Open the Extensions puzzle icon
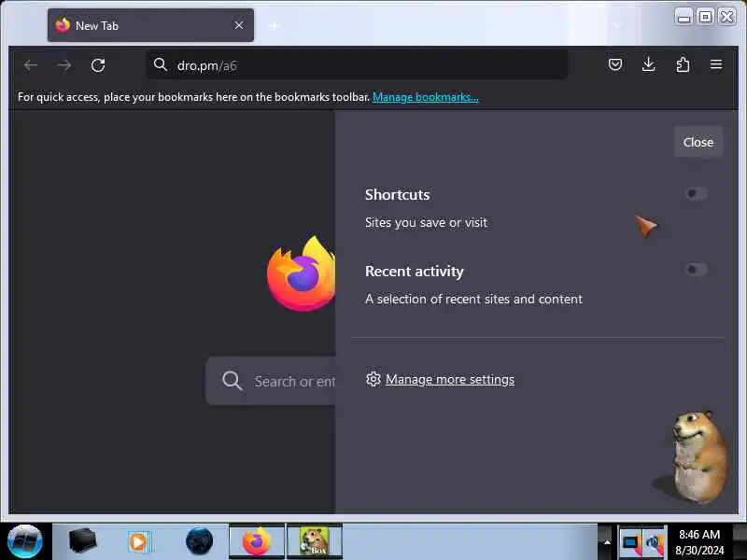The image size is (747, 560). click(683, 64)
